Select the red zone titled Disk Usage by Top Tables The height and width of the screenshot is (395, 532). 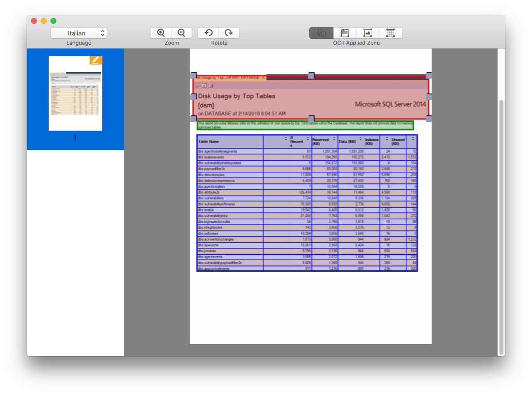click(311, 97)
